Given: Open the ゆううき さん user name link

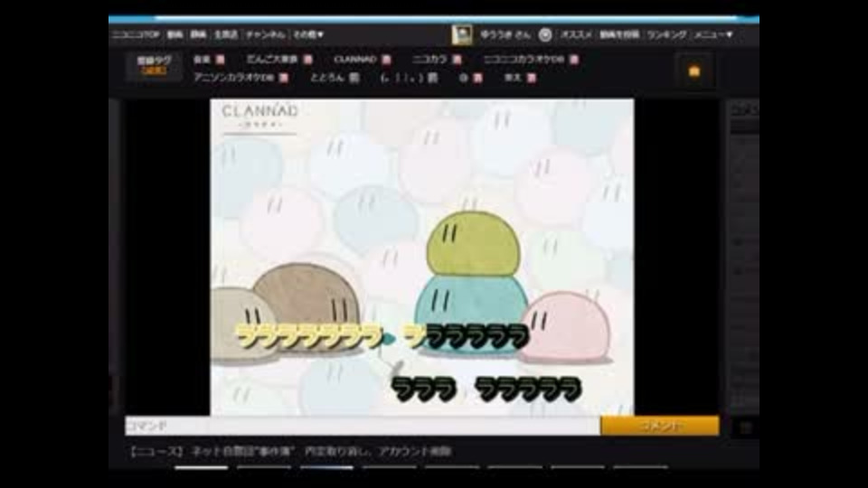Looking at the screenshot, I should coord(505,34).
